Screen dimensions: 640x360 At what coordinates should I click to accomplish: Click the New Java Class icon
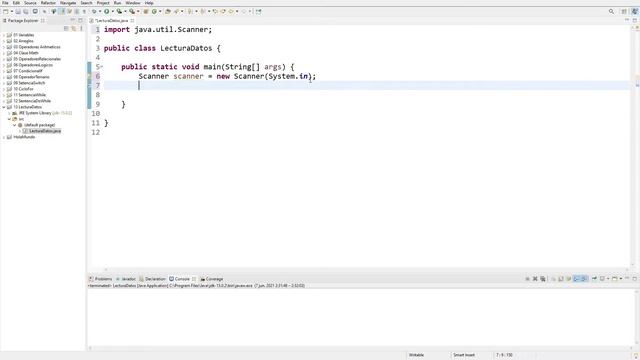point(154,11)
